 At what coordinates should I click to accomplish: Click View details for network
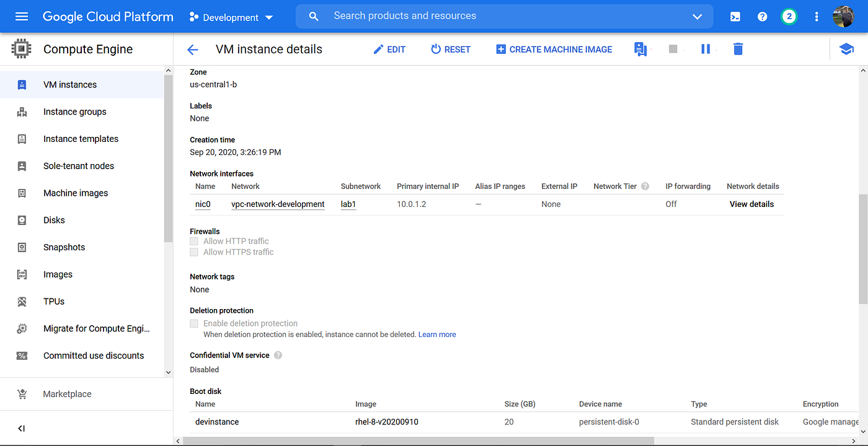[751, 204]
